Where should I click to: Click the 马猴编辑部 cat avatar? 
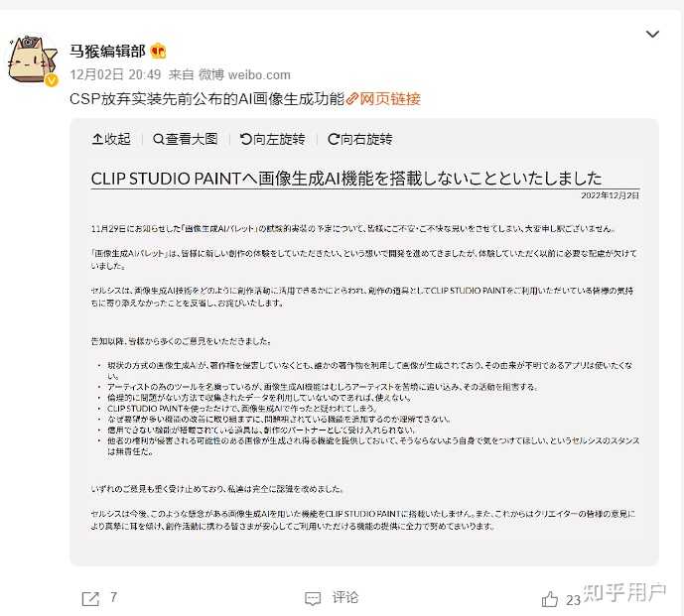tap(33, 61)
